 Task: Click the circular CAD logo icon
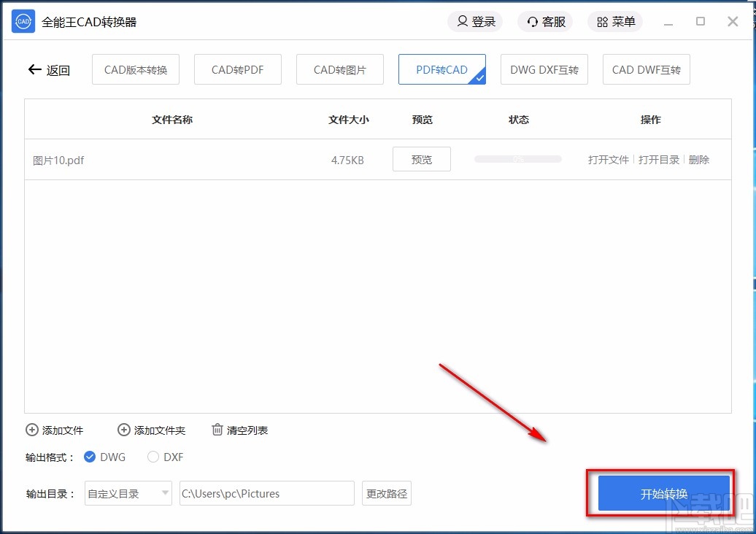pos(23,21)
